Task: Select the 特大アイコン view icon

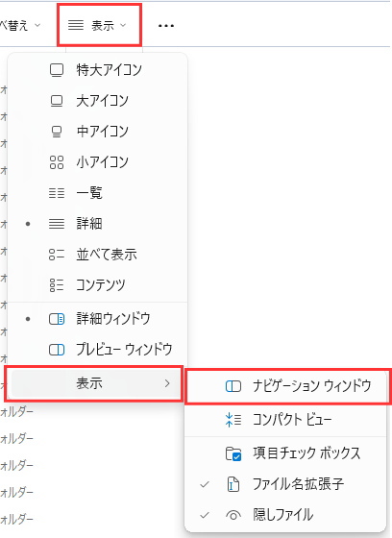Action: click(x=57, y=70)
